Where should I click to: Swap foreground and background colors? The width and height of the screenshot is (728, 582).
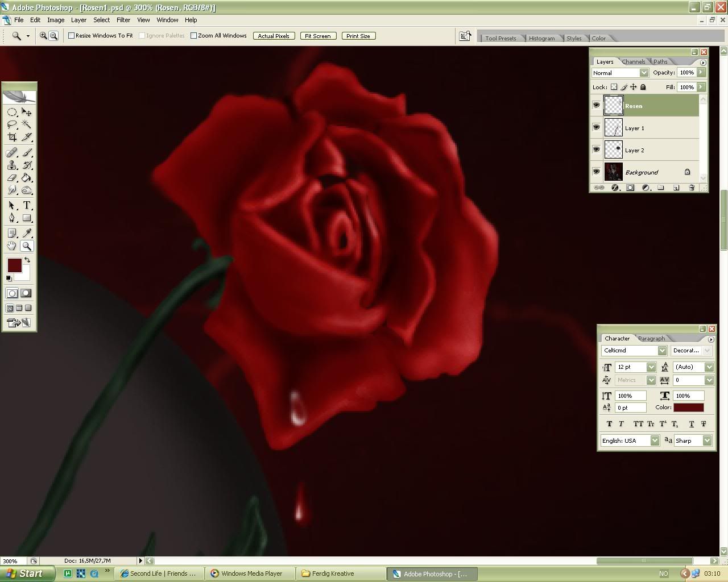(x=27, y=260)
